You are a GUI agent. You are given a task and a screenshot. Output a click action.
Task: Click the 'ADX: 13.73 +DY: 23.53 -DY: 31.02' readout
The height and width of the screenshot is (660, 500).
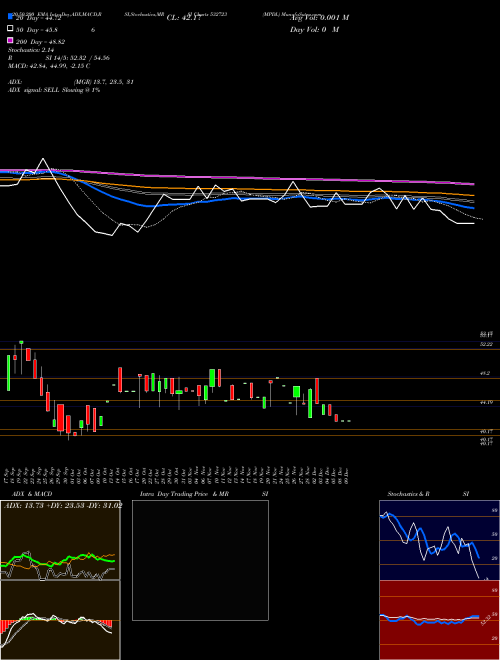(63, 506)
